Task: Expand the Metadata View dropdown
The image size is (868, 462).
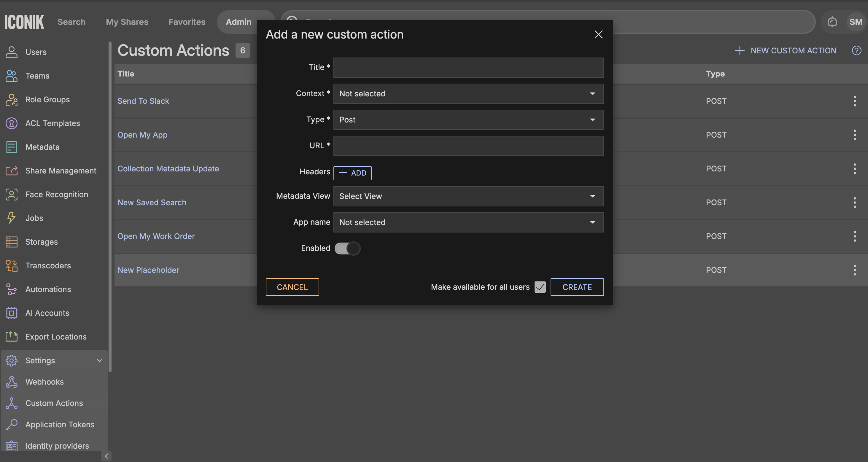Action: [x=468, y=196]
